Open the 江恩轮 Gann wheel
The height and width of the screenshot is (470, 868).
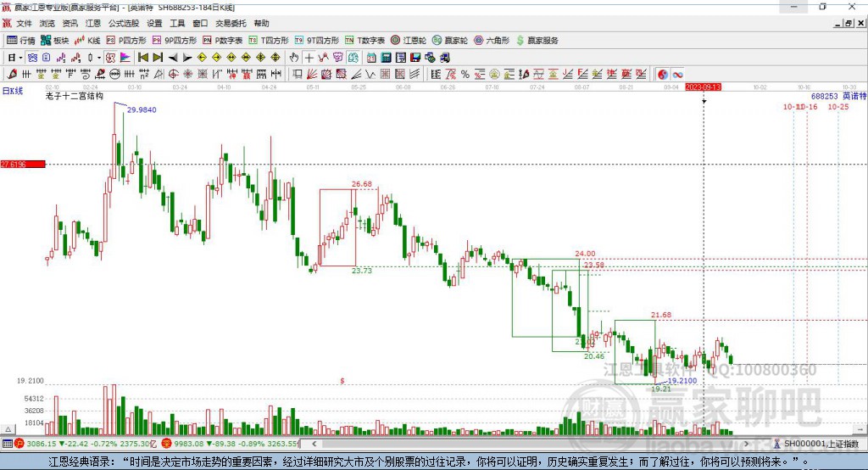(409, 41)
